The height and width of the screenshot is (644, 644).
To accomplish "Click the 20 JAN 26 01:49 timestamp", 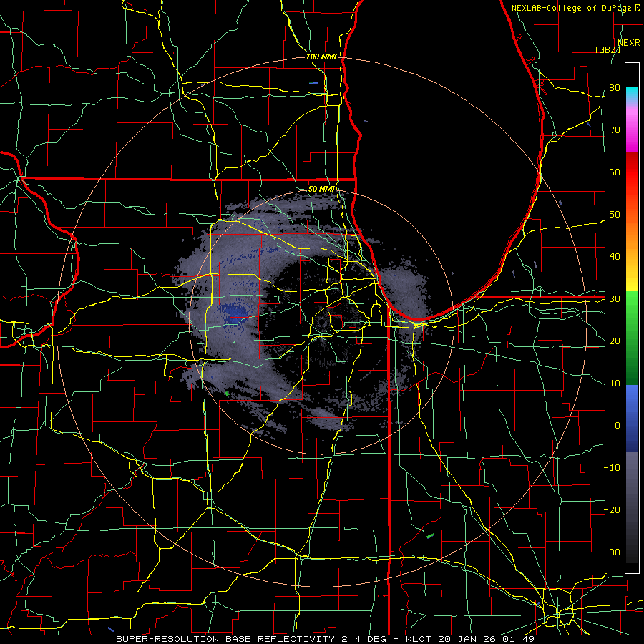I will [487, 639].
